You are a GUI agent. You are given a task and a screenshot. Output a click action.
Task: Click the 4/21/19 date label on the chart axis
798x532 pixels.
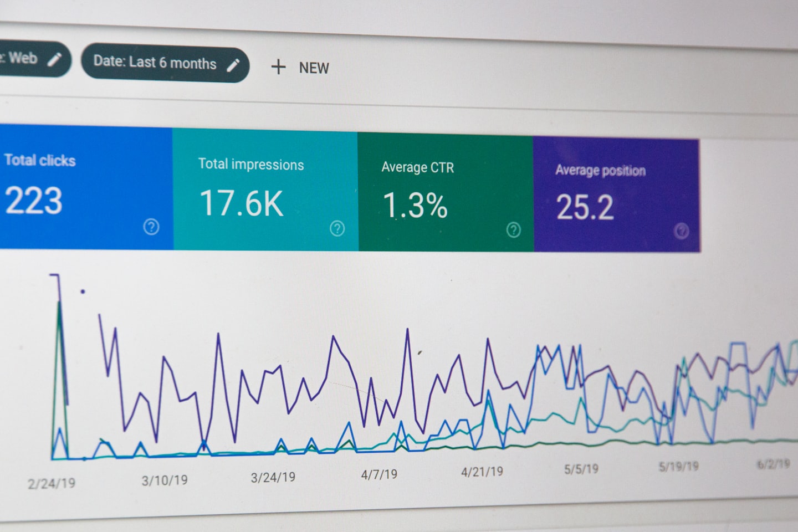482,472
